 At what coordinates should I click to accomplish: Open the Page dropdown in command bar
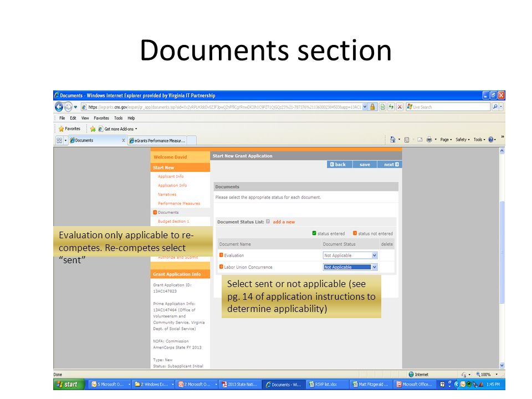[446, 140]
